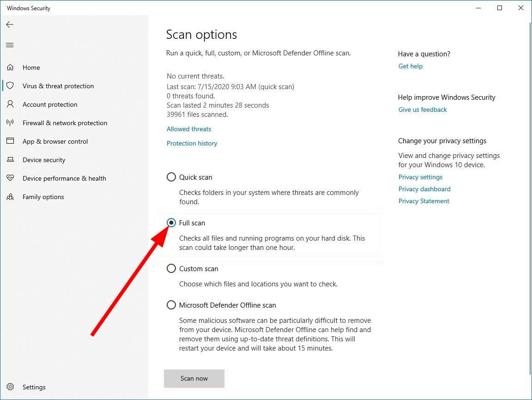Open App & browser control section

55,141
